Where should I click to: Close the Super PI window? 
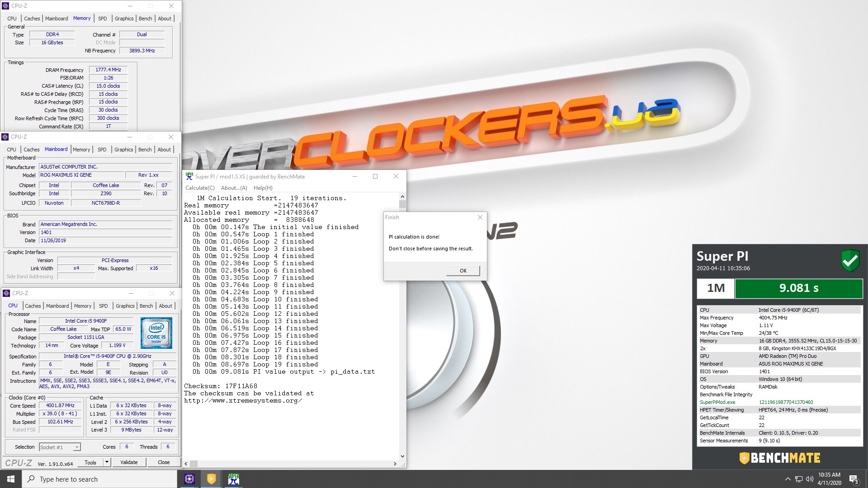pos(396,176)
